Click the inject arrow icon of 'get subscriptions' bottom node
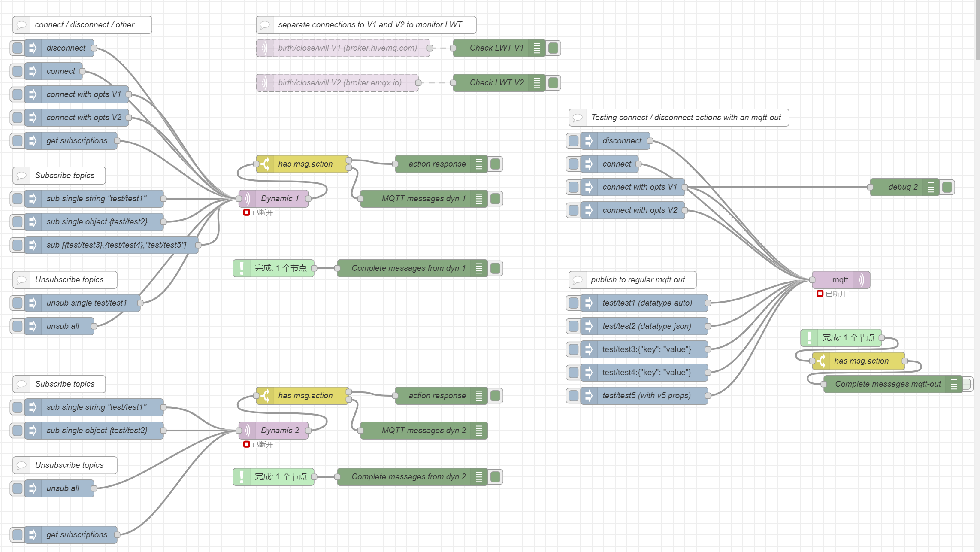The image size is (980, 552). 33,535
